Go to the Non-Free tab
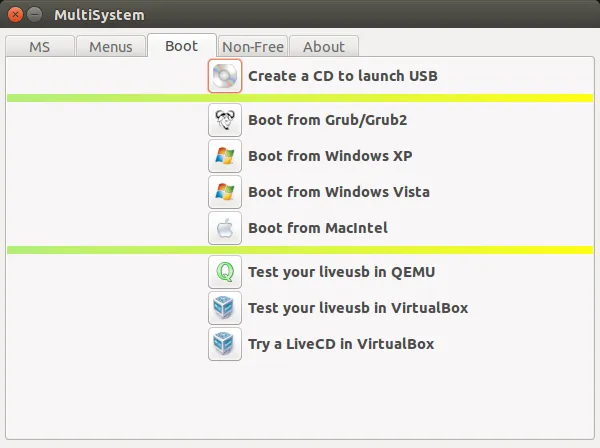The width and height of the screenshot is (600, 448). point(253,47)
